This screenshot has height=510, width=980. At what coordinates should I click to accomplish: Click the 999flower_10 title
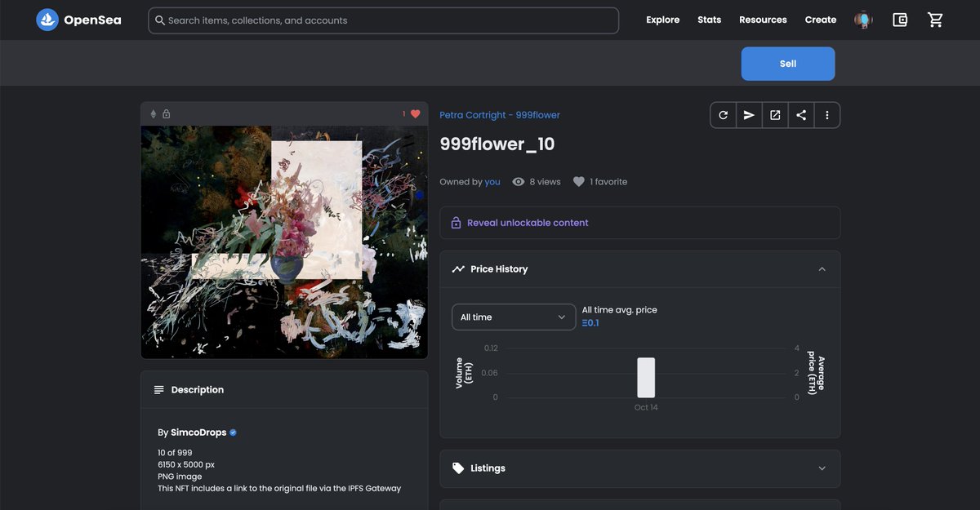(497, 144)
